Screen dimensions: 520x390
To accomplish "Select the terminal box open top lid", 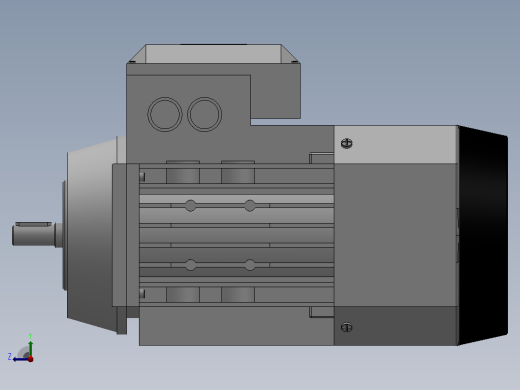I will tap(213, 53).
